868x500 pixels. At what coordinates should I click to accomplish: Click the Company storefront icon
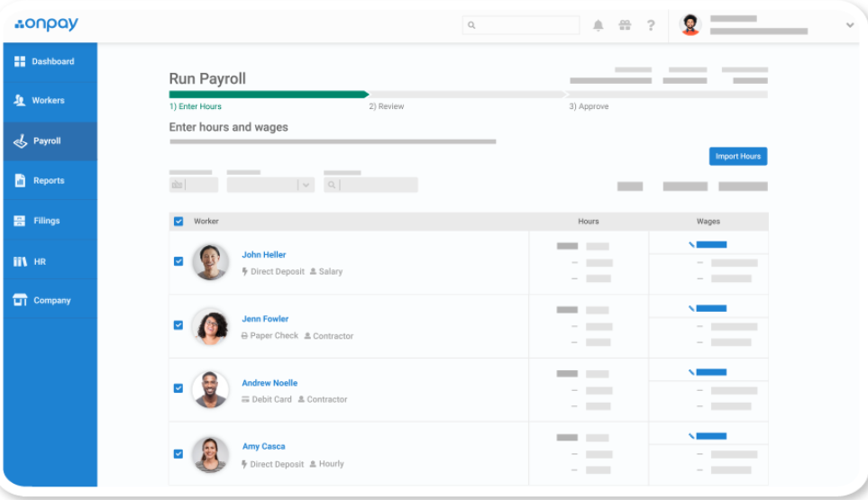point(20,300)
